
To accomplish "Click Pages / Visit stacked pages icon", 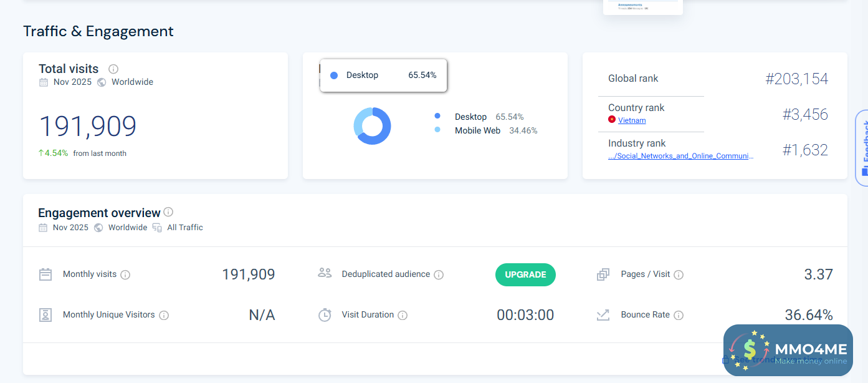I will (x=603, y=274).
